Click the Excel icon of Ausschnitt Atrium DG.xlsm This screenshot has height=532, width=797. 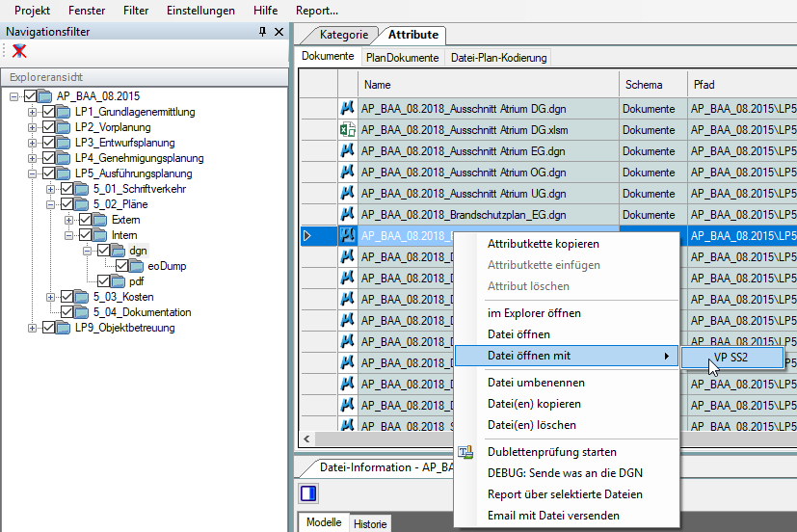348,129
